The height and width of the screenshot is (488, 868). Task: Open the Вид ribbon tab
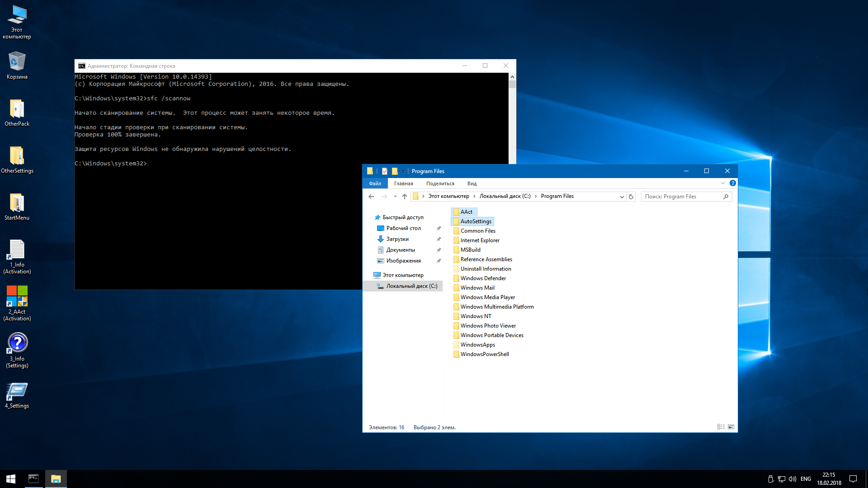[472, 183]
